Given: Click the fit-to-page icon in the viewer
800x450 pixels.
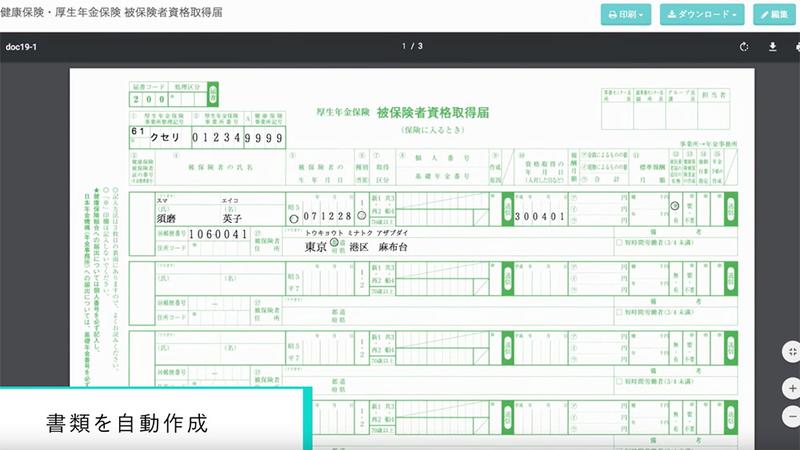Looking at the screenshot, I should (x=792, y=352).
